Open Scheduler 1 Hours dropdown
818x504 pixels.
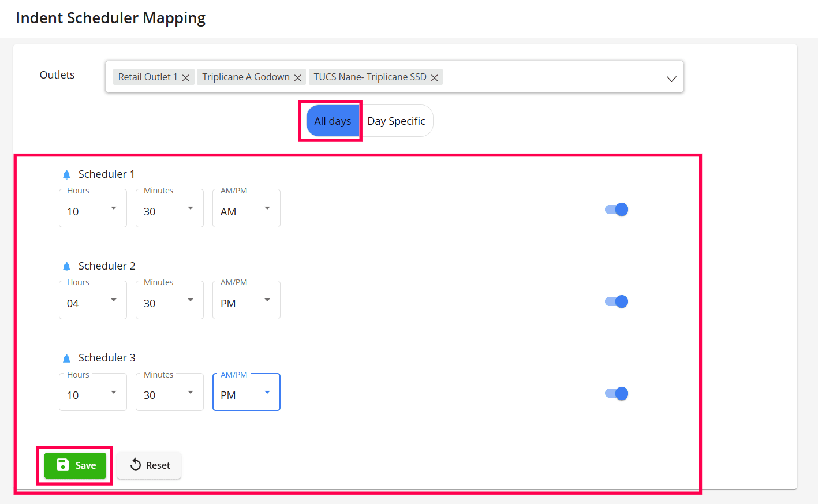point(93,208)
